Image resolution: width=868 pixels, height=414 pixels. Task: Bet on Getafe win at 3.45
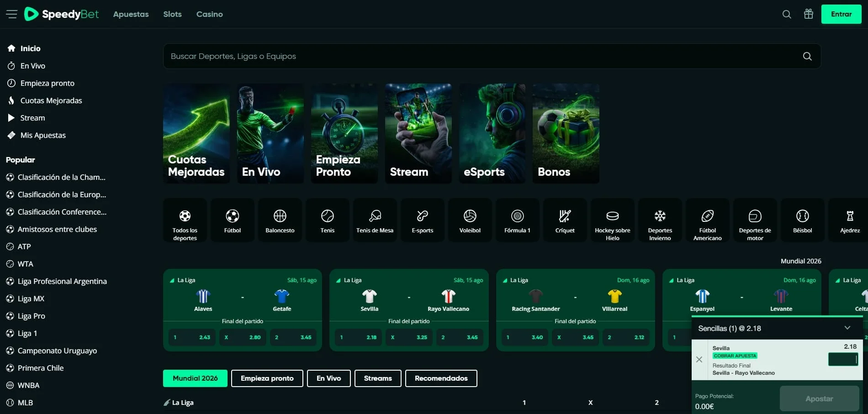click(293, 337)
